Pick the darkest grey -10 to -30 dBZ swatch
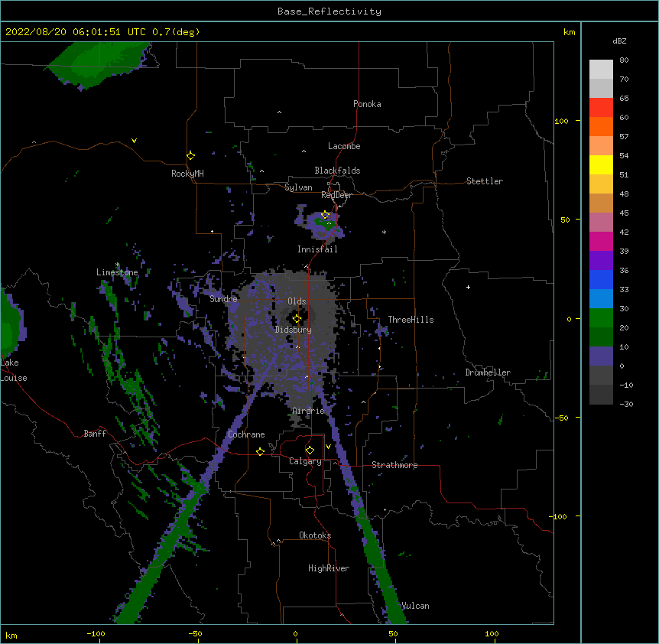The image size is (659, 644). click(601, 395)
